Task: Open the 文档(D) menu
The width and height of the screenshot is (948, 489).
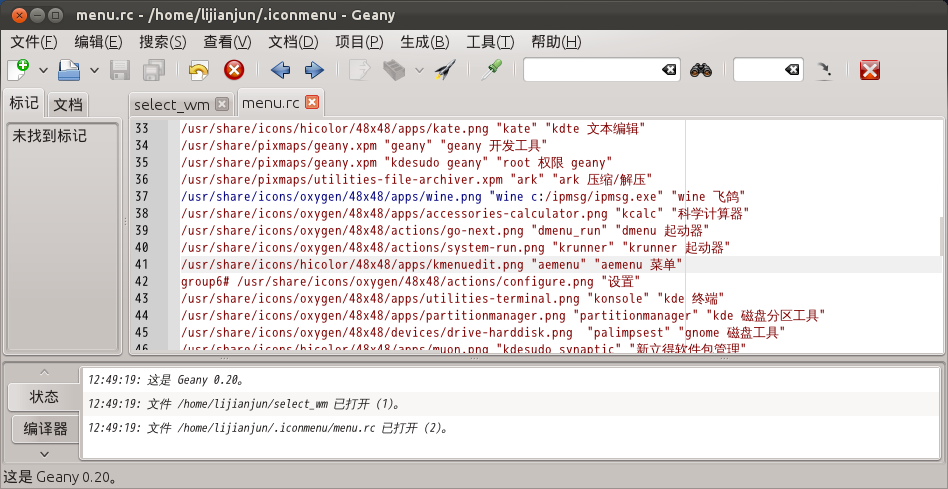Action: tap(293, 42)
